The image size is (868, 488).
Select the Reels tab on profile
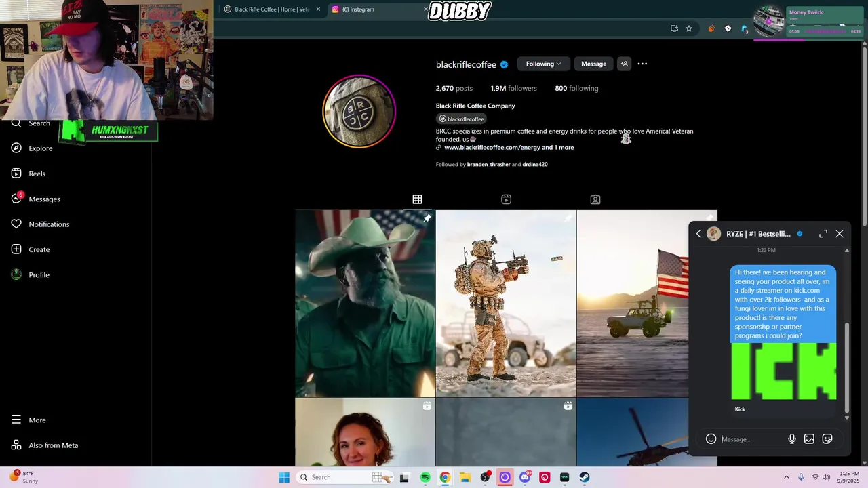(x=506, y=199)
